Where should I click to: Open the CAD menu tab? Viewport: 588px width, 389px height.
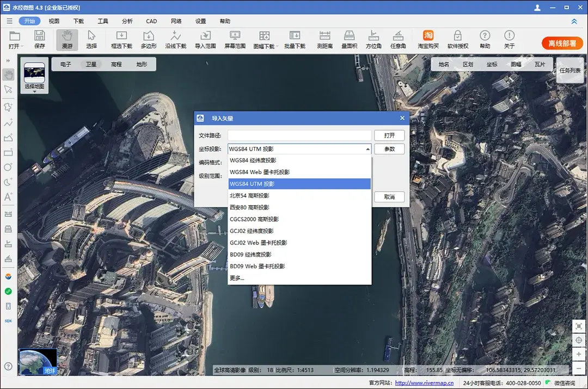point(151,21)
